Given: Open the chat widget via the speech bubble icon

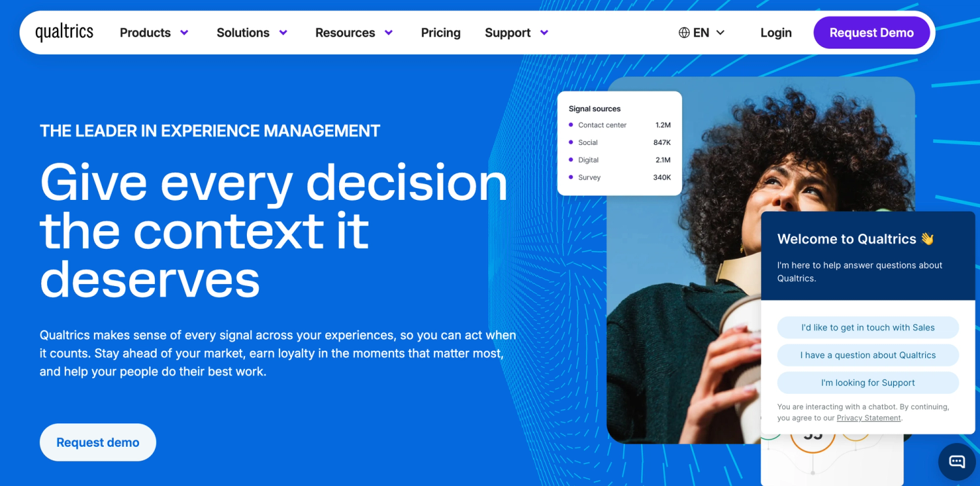Looking at the screenshot, I should coord(956,462).
